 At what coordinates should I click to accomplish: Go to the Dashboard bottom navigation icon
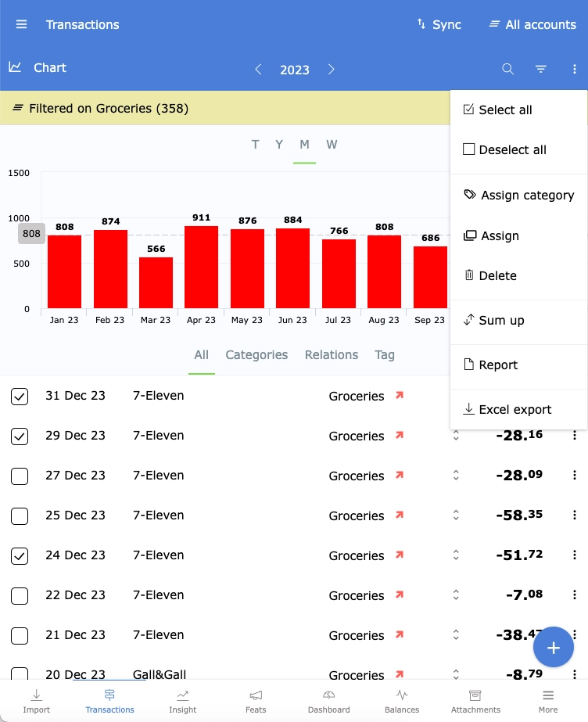point(328,700)
